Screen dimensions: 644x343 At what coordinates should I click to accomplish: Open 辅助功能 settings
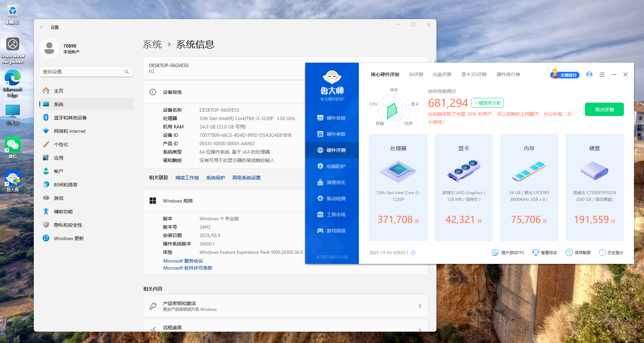pos(86,212)
